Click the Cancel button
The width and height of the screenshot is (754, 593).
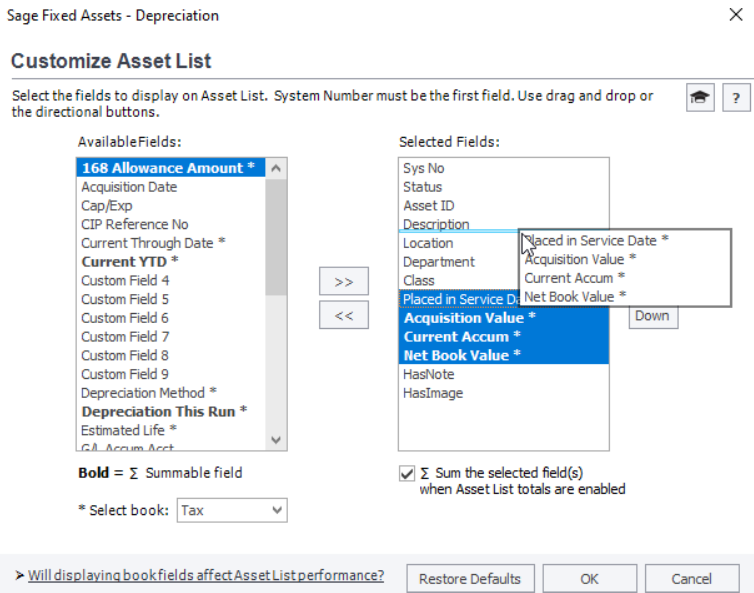click(691, 578)
